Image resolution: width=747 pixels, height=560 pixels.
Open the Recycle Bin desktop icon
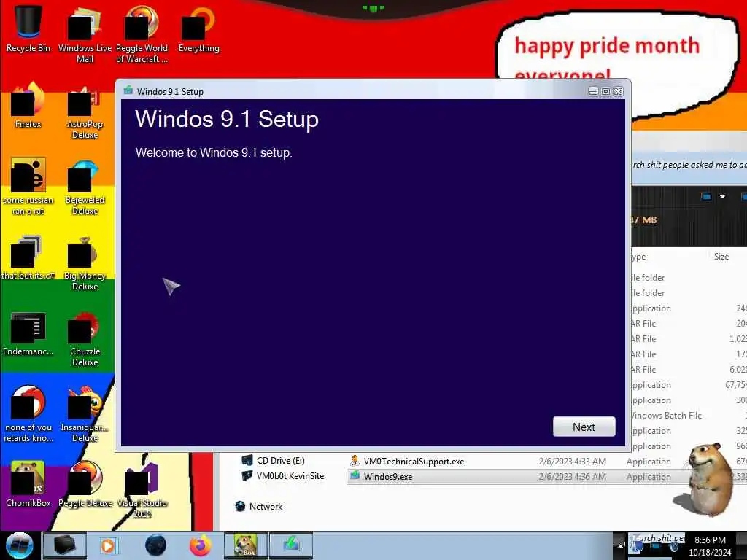pos(28,28)
